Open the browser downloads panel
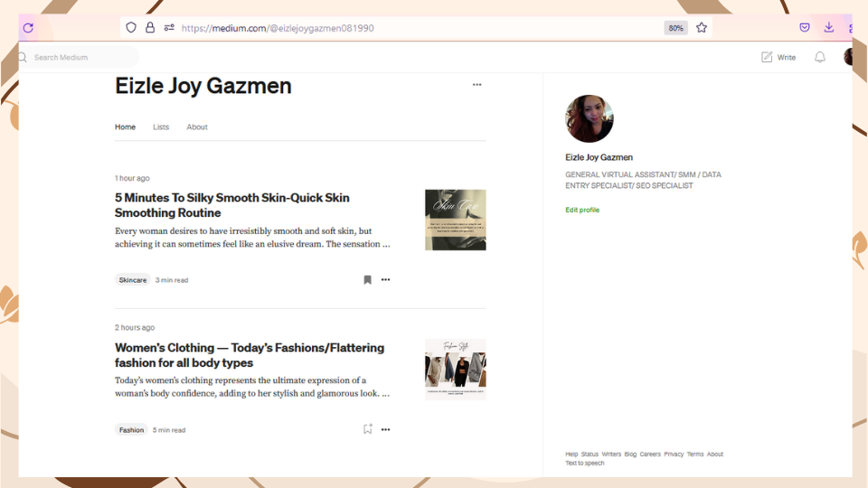 tap(829, 27)
